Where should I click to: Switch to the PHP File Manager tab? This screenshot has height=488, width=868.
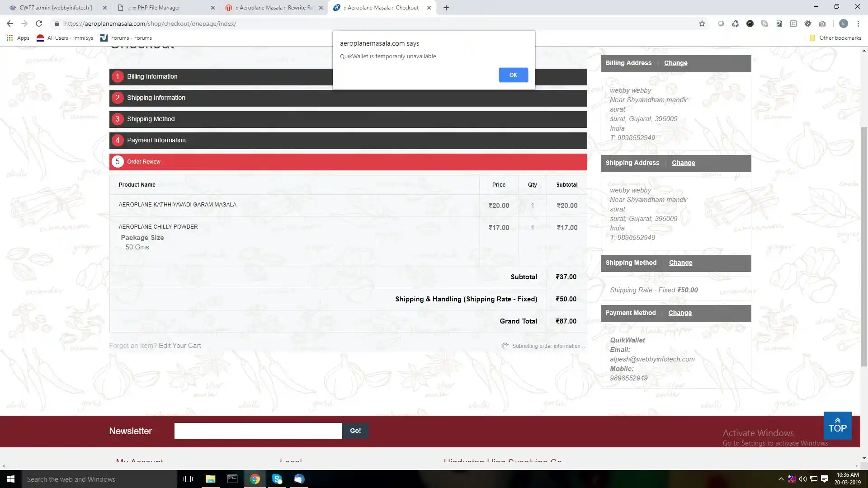[x=159, y=8]
